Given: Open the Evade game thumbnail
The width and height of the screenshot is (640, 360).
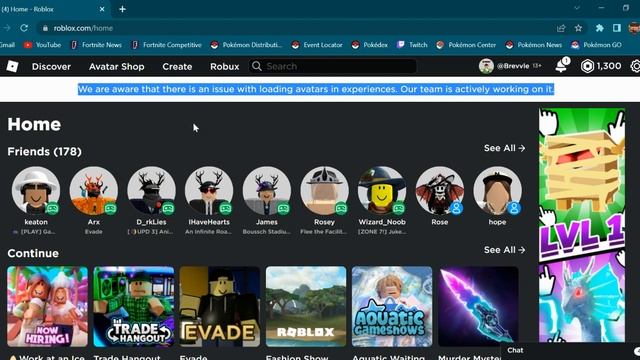Looking at the screenshot, I should coord(220,307).
